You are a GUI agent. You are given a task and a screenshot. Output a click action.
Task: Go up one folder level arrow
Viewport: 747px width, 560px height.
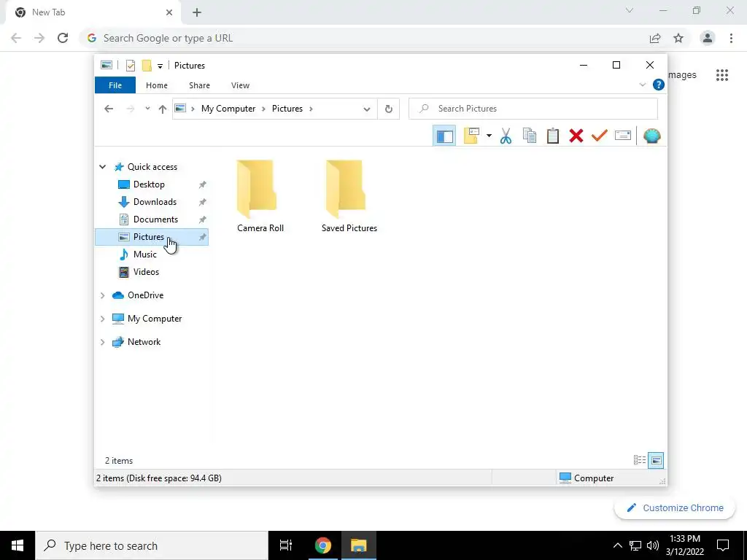(x=163, y=109)
